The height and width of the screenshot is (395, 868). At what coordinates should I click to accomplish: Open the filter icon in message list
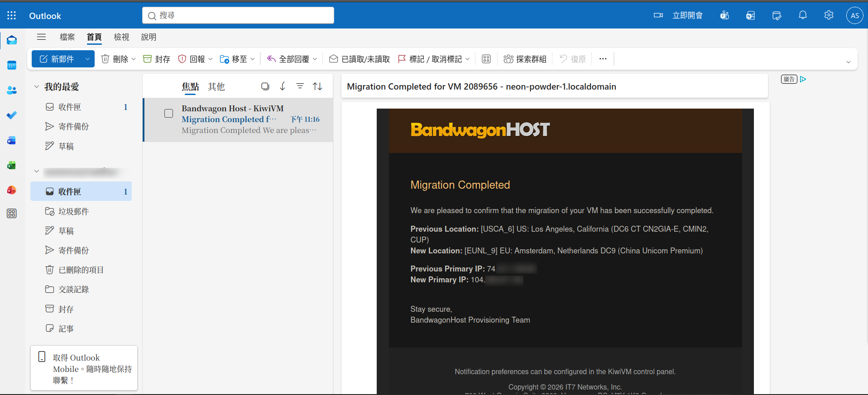[300, 86]
